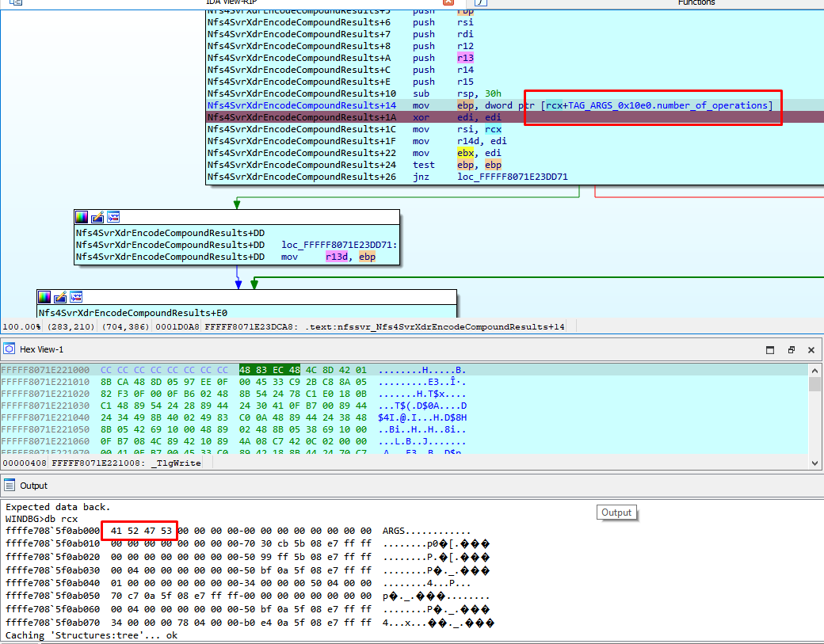Viewport: 824px width, 644px height.
Task: Maximize the Hex View-1 panel
Action: pyautogui.click(x=770, y=350)
